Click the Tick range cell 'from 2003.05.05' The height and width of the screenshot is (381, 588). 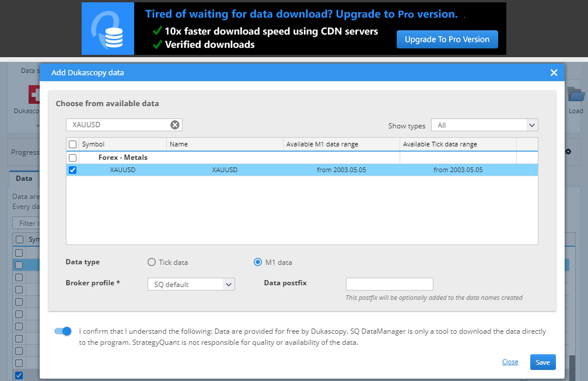(458, 170)
